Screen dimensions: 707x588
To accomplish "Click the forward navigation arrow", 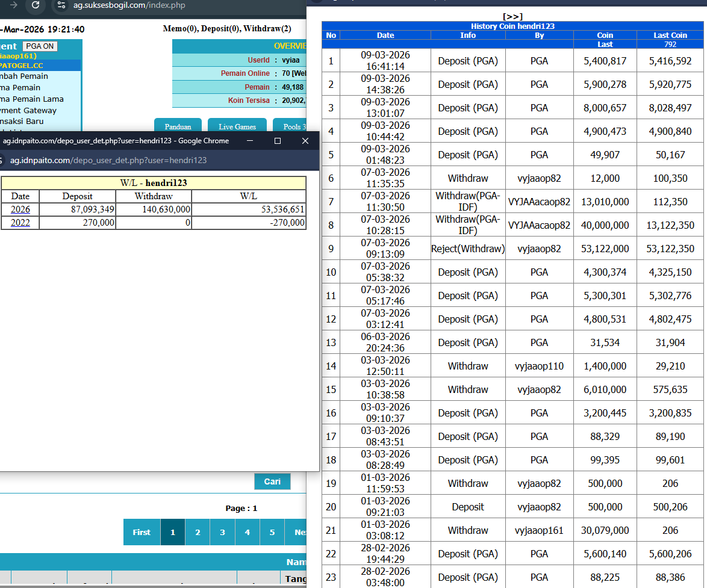I will 14,5.
